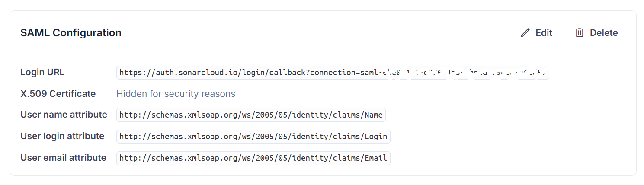
Task: Click the Login URL label
Action: [42, 72]
